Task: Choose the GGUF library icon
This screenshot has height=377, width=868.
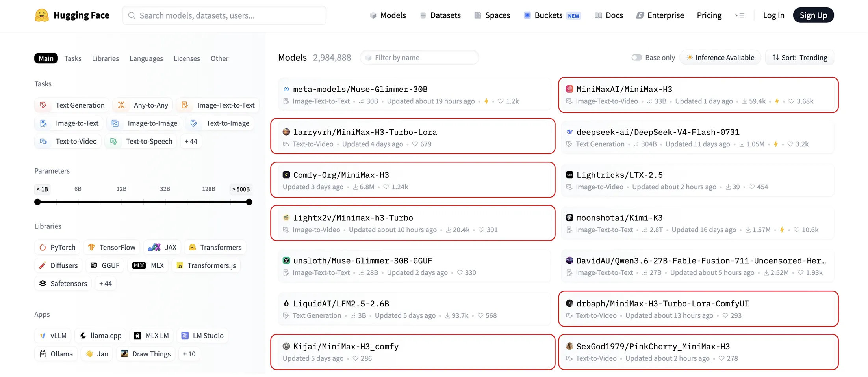Action: coord(94,265)
